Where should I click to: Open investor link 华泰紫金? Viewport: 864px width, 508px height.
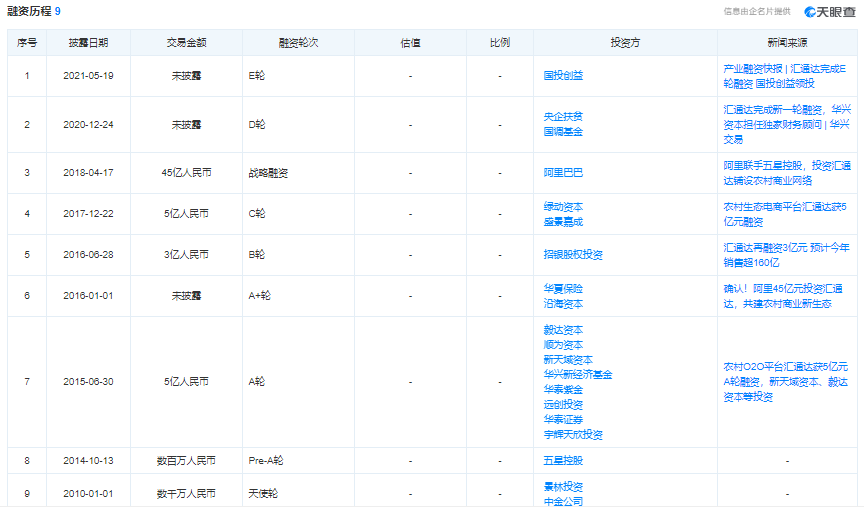[x=563, y=390]
